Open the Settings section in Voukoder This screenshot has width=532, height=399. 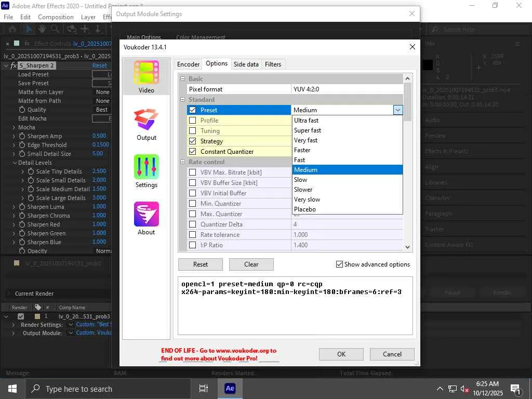(x=146, y=171)
